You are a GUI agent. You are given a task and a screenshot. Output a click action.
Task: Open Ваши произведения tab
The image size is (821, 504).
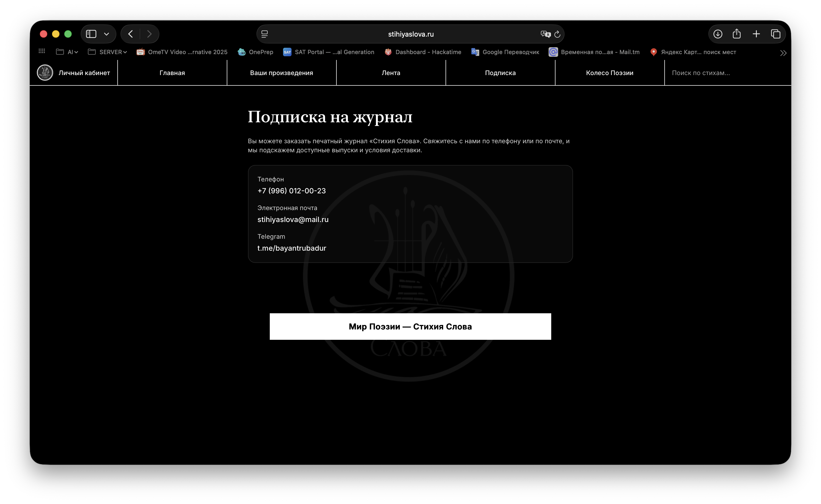coord(281,73)
